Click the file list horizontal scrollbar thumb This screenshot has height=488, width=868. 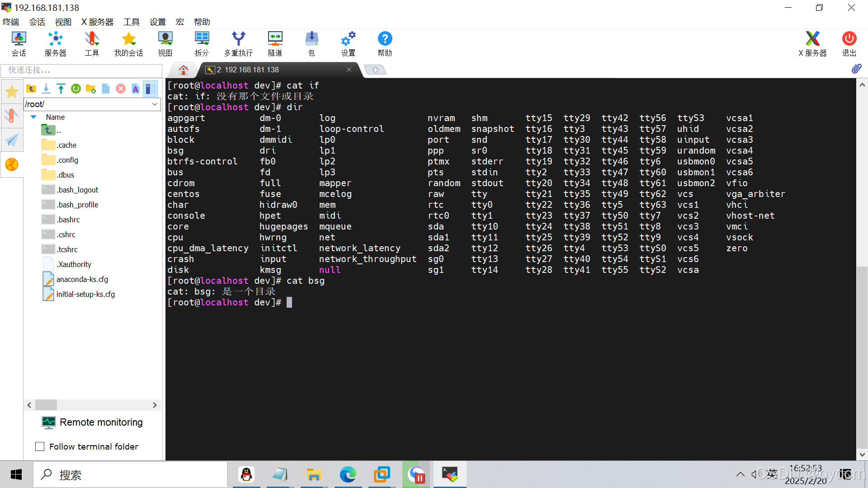(x=46, y=405)
